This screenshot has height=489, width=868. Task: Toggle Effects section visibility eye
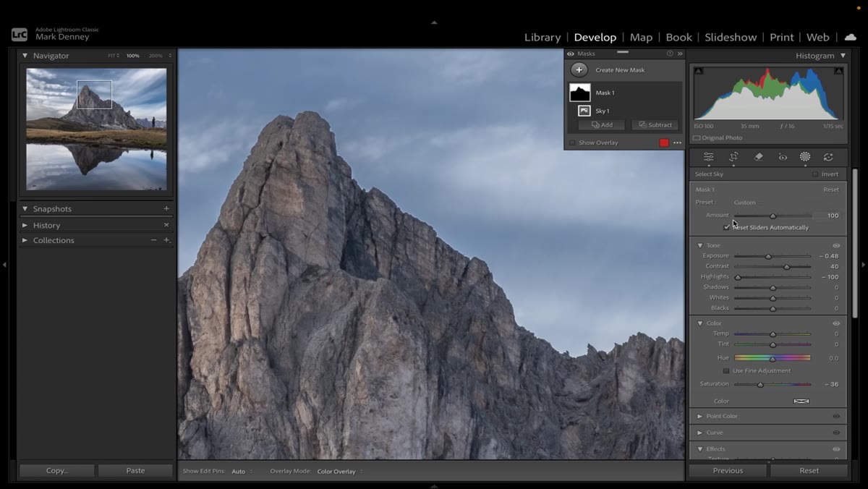coord(836,449)
